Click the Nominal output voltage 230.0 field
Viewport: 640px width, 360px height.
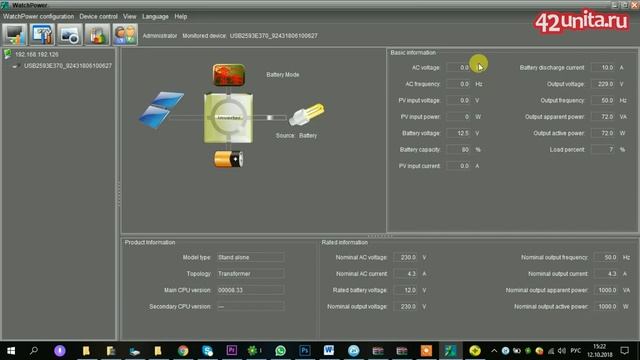(405, 307)
